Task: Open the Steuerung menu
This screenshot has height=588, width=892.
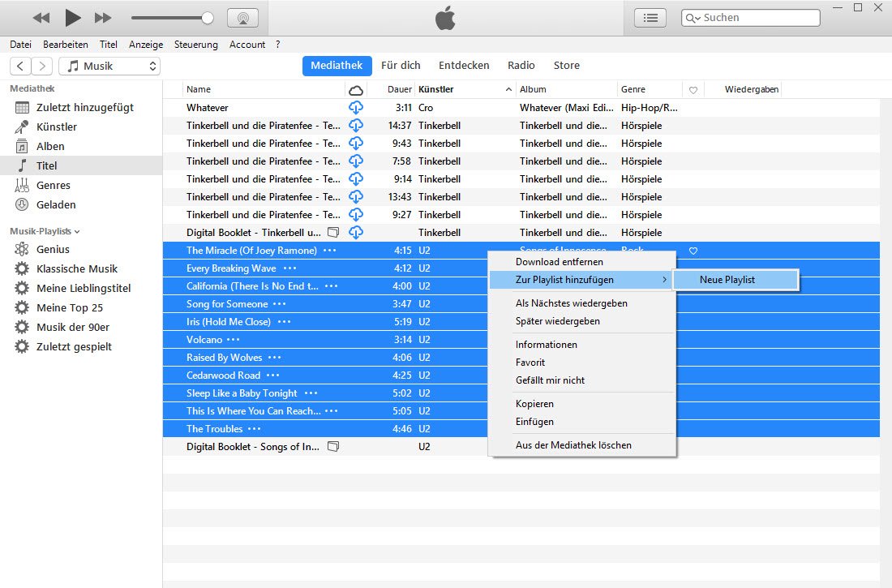Action: pos(195,45)
